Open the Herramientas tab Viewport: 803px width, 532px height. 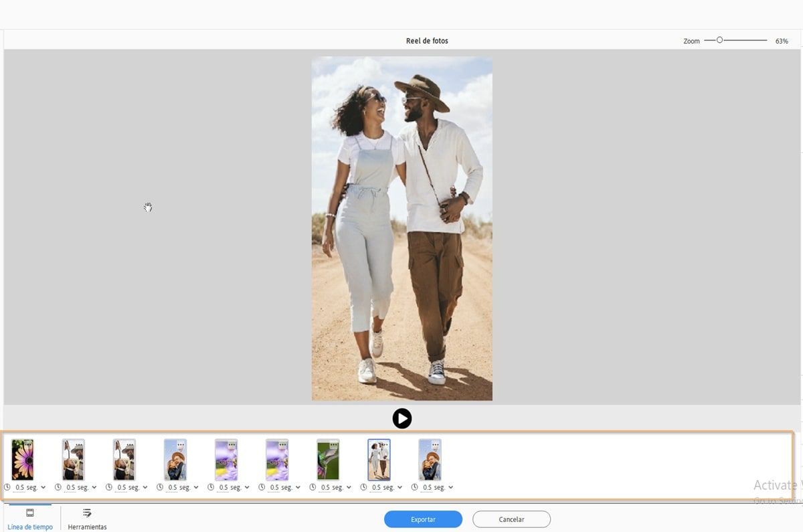(x=87, y=519)
